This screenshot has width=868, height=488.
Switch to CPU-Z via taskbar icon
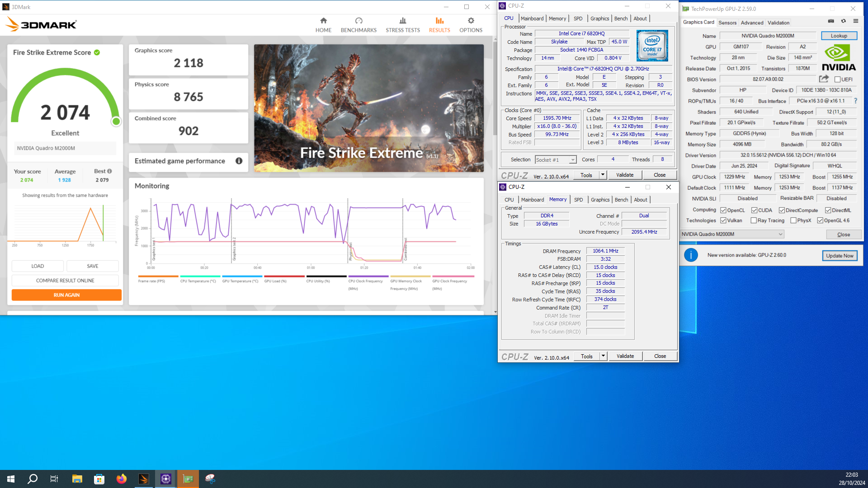(x=166, y=479)
